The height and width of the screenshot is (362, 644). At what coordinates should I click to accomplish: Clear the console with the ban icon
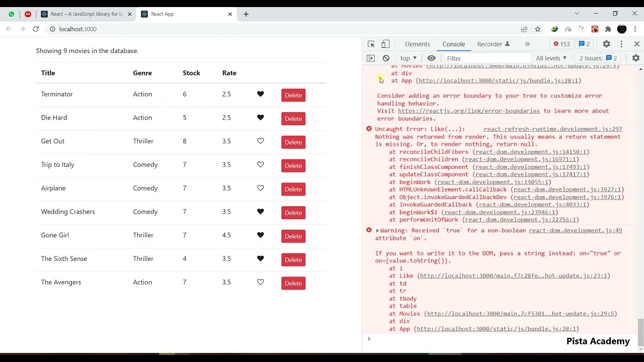click(x=386, y=58)
